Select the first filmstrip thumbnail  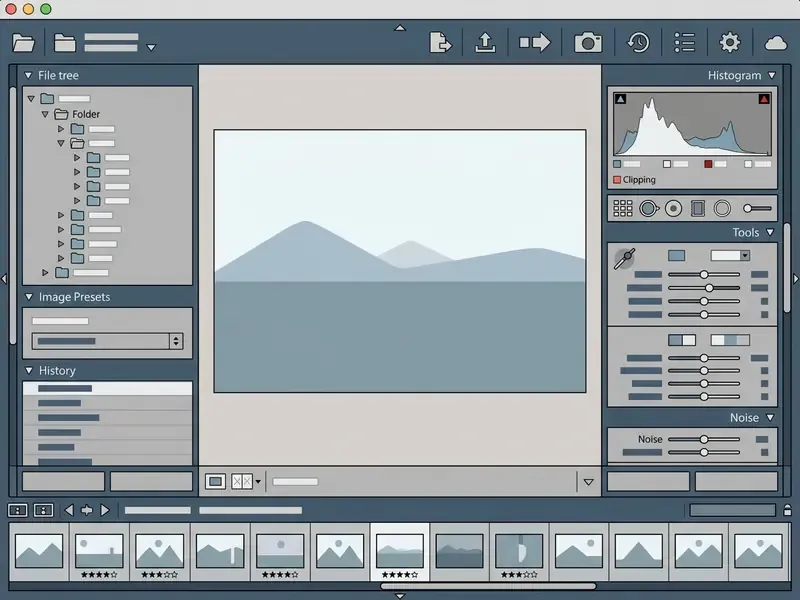point(39,551)
